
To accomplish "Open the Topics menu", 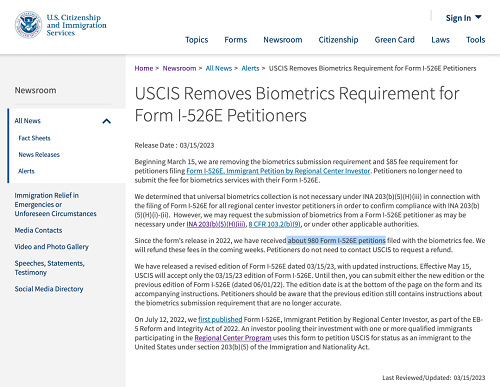I will point(197,40).
